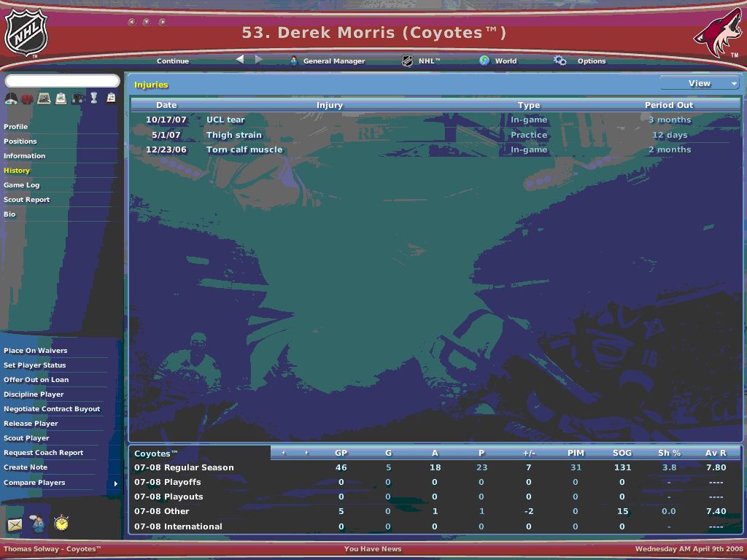This screenshot has width=747, height=560.
Task: Open the Profile section
Action: point(16,127)
